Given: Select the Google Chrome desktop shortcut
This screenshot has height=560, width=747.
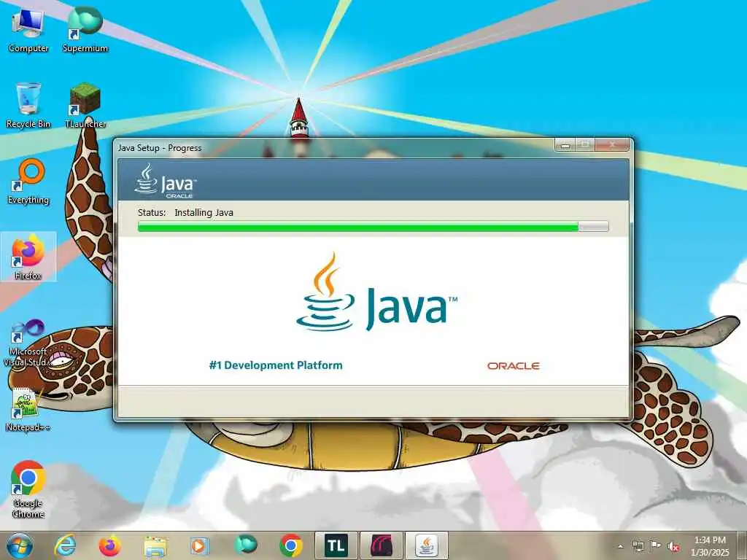Looking at the screenshot, I should (28, 489).
